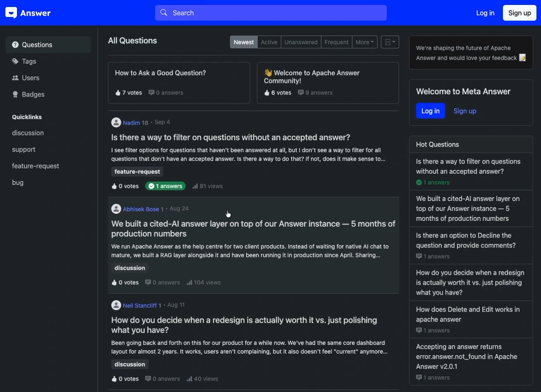Click the Aug 24 date text
The width and height of the screenshot is (541, 392).
click(179, 208)
